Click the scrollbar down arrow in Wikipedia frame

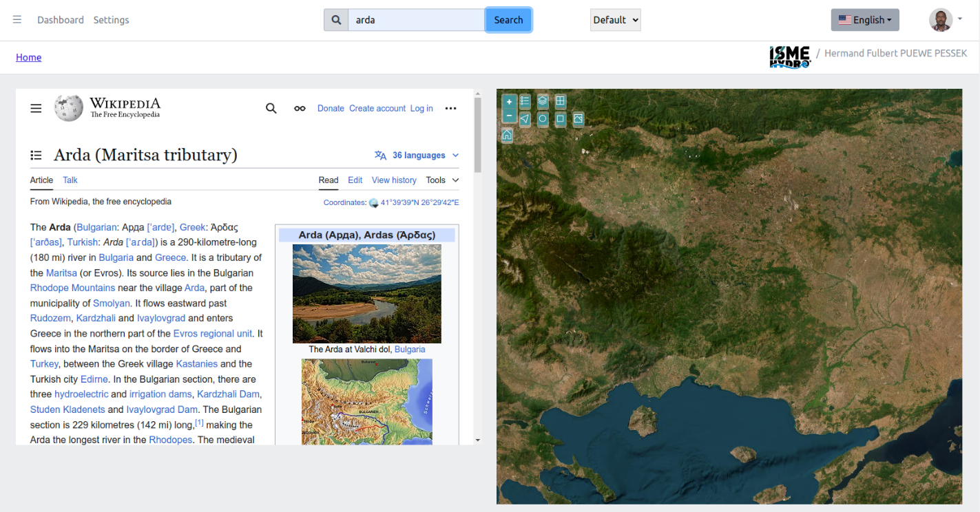pyautogui.click(x=477, y=440)
